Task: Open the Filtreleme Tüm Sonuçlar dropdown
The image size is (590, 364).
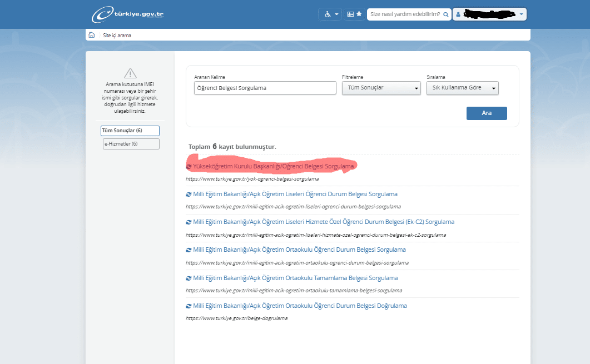Action: pos(381,88)
